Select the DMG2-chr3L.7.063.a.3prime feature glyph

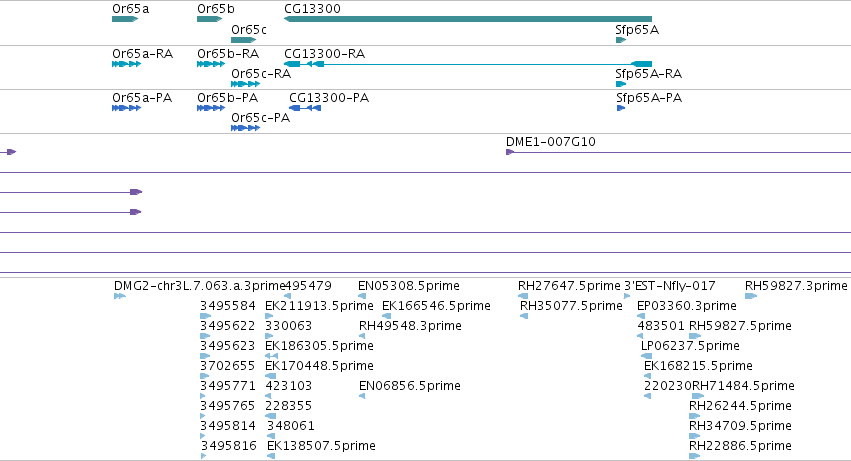[120, 296]
